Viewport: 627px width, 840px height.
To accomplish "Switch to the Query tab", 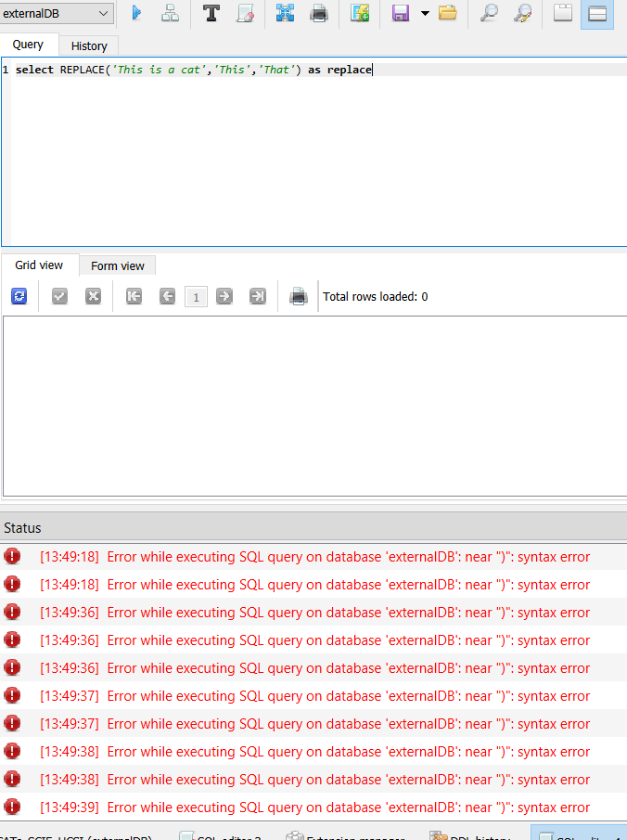I will tap(28, 45).
